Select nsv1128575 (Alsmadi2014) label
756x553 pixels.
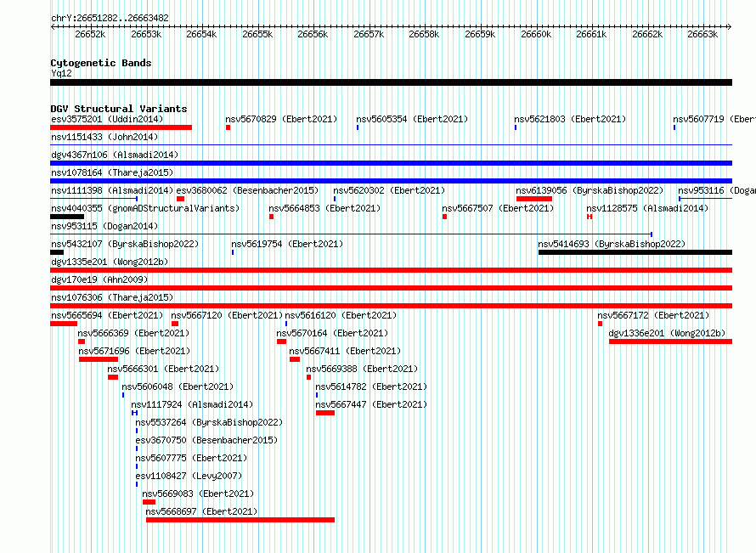coord(647,208)
